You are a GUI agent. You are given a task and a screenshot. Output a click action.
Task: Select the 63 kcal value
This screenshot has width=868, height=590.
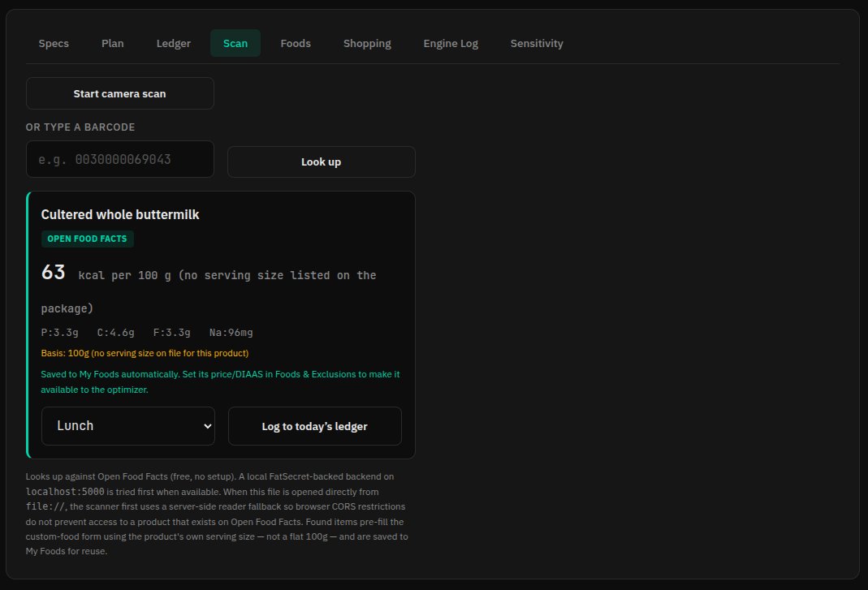[53, 273]
